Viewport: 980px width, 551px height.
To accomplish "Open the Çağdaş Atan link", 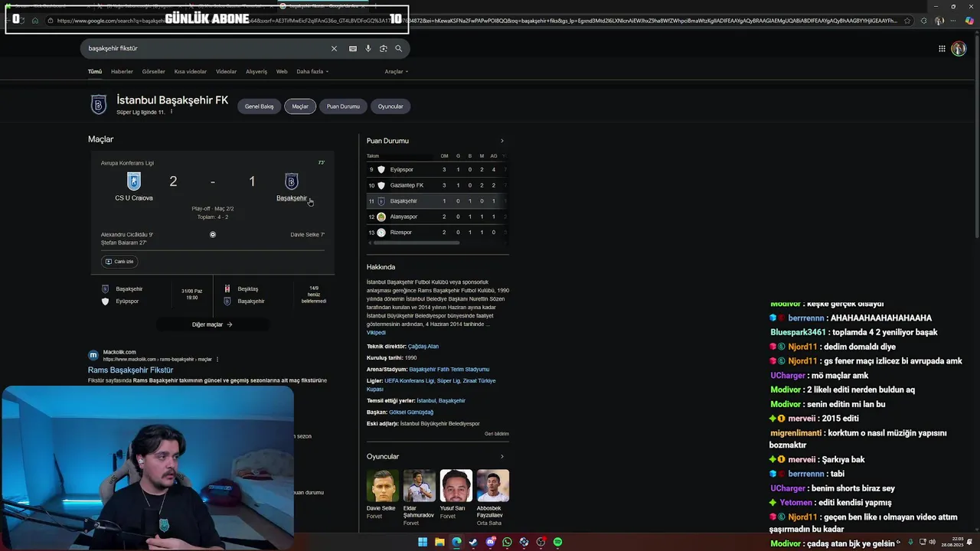I will [423, 347].
